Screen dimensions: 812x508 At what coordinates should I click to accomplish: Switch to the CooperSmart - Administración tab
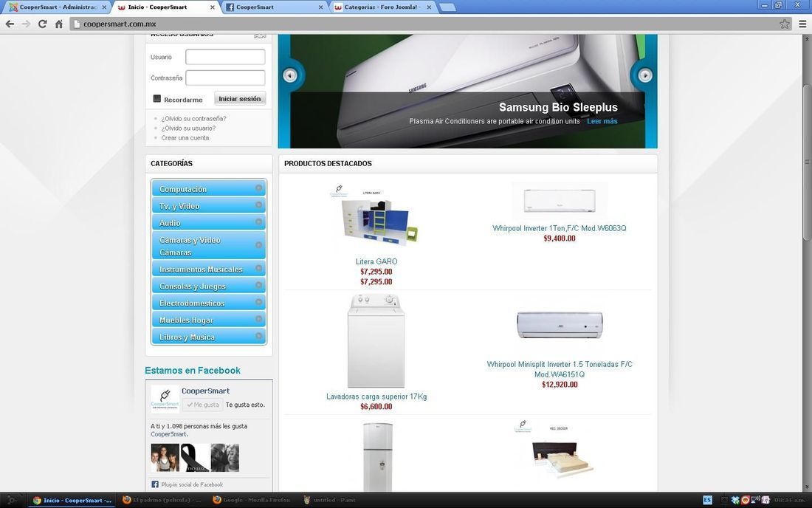tap(57, 7)
